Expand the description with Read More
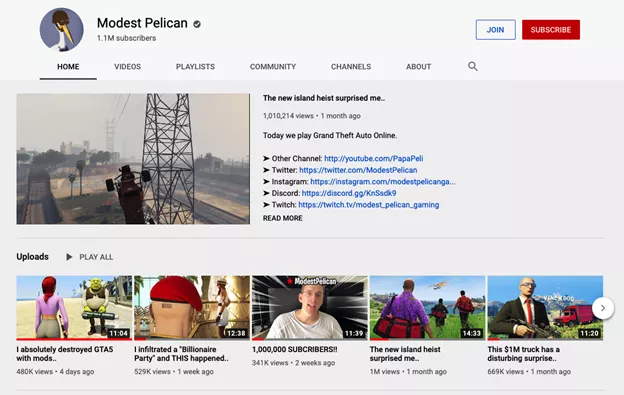The height and width of the screenshot is (395, 624). 283,218
